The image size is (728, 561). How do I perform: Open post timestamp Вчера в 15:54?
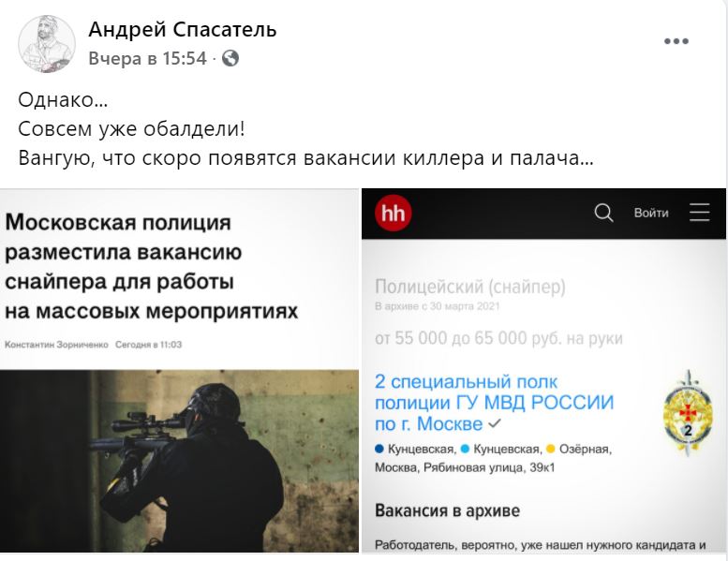tap(148, 58)
